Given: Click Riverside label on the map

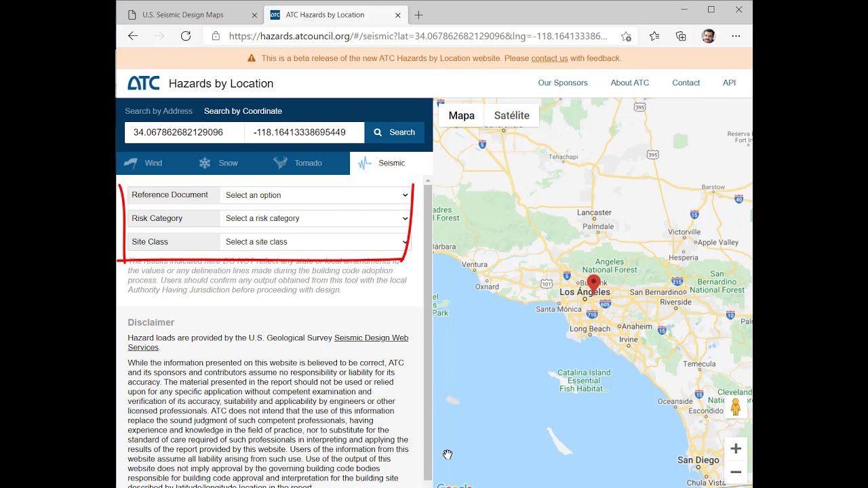Looking at the screenshot, I should pos(675,302).
